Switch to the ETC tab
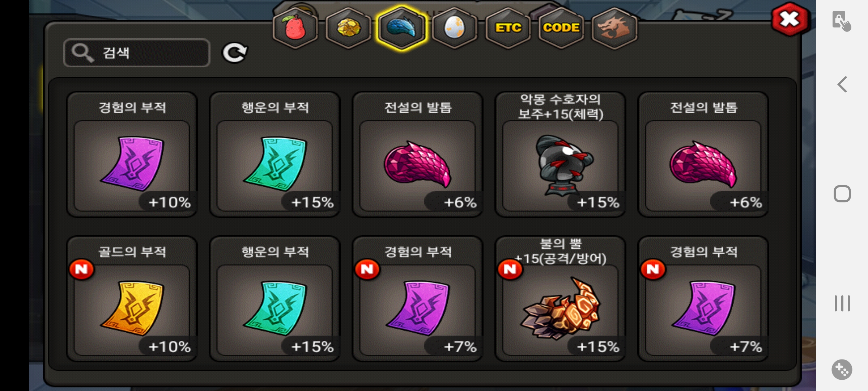Screen dimensions: 868x391 pos(508,28)
